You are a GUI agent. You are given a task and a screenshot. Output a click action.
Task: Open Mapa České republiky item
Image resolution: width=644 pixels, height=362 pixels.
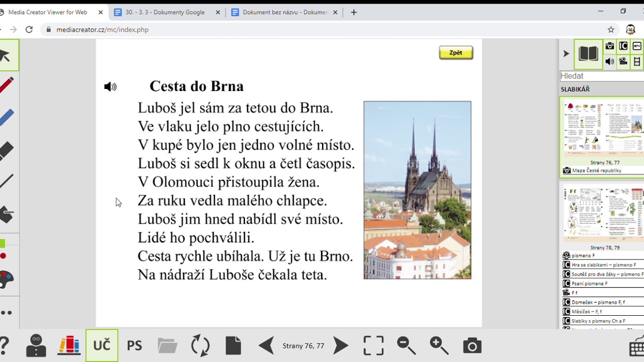point(603,170)
